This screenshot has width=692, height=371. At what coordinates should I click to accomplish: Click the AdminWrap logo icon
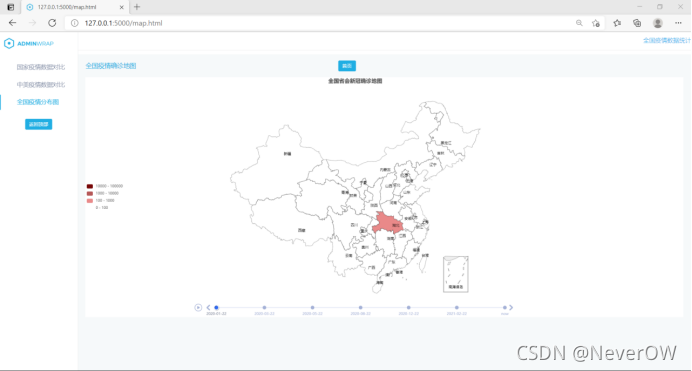tap(9, 43)
